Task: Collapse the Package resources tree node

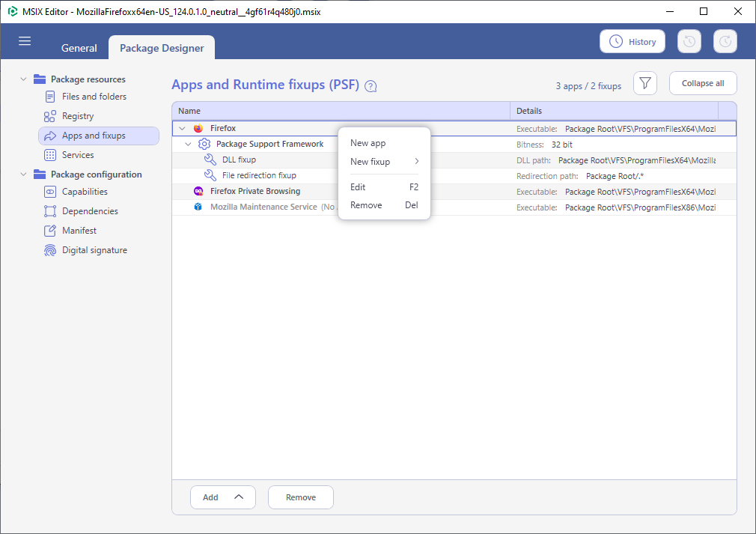Action: pos(23,79)
